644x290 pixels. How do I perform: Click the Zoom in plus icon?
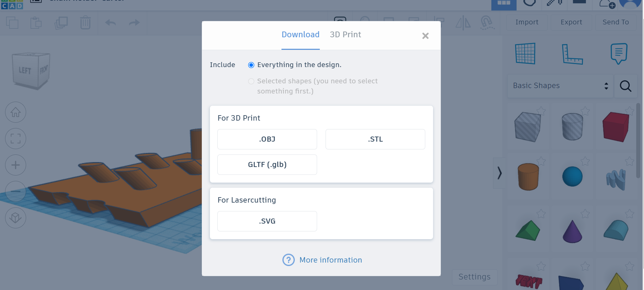click(16, 165)
